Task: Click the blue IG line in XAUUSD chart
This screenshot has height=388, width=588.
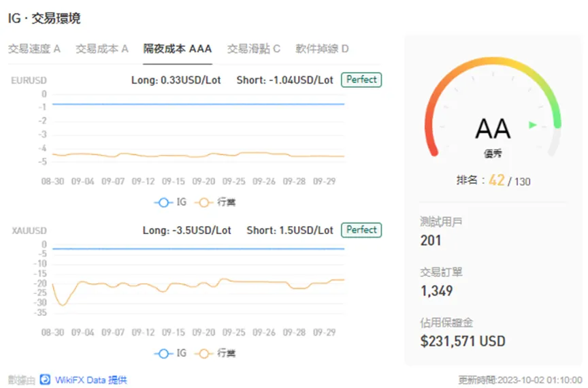Action: click(198, 248)
